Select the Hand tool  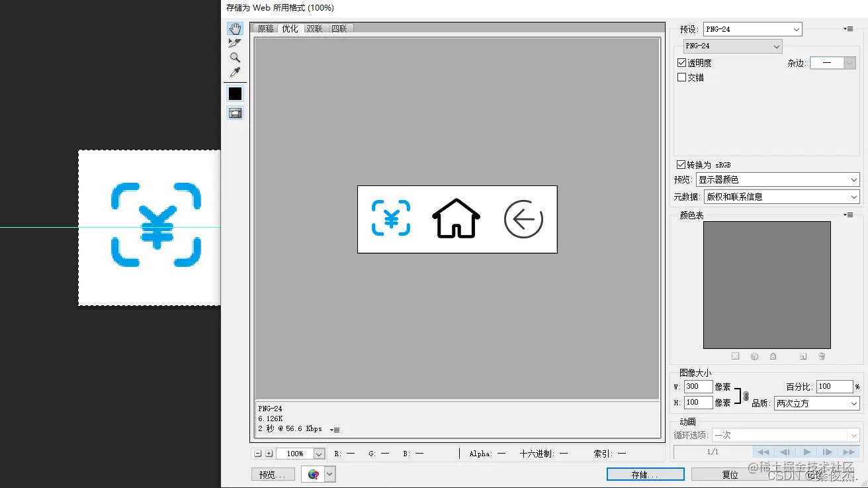[235, 28]
